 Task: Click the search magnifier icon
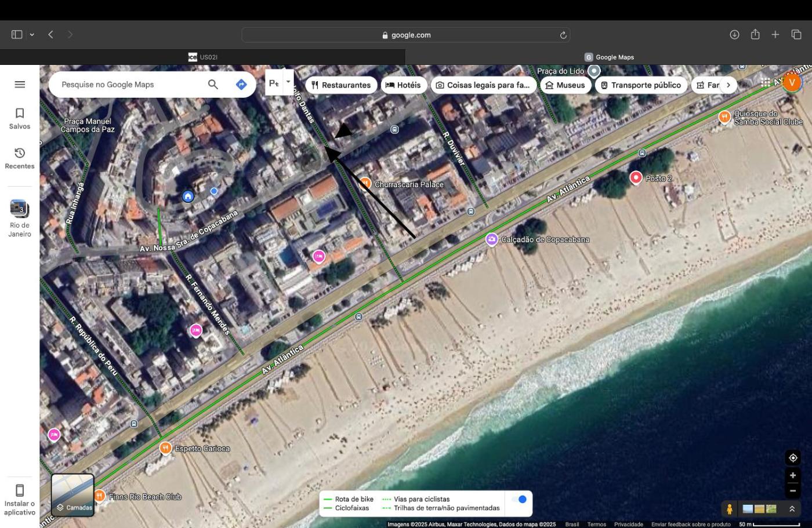pyautogui.click(x=213, y=85)
